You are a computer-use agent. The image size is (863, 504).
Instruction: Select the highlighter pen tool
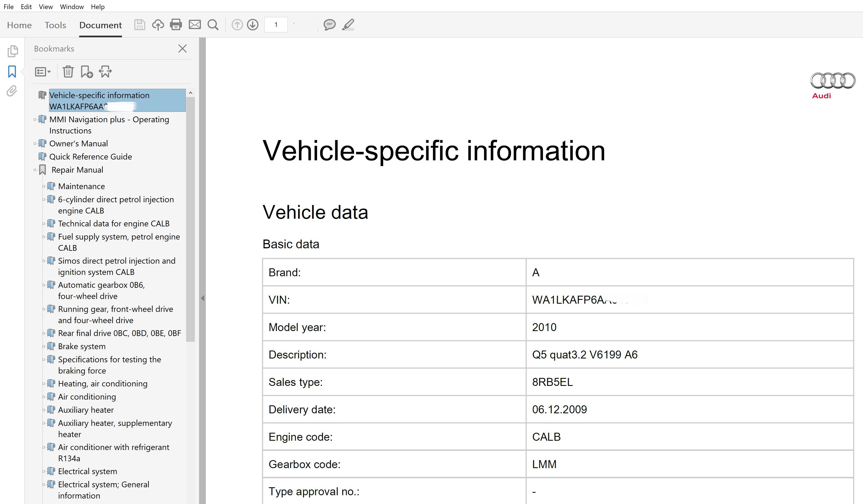tap(348, 25)
